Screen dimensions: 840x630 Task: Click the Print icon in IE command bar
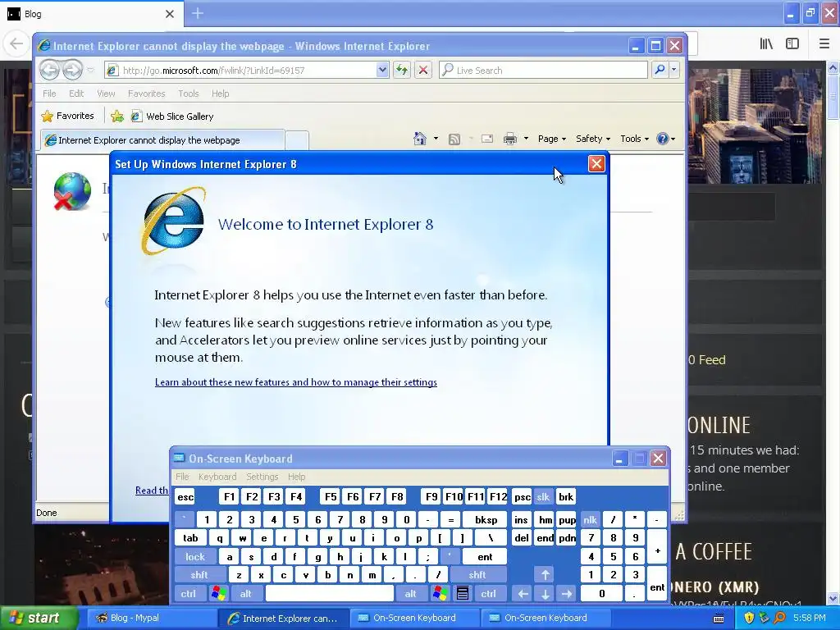[510, 139]
